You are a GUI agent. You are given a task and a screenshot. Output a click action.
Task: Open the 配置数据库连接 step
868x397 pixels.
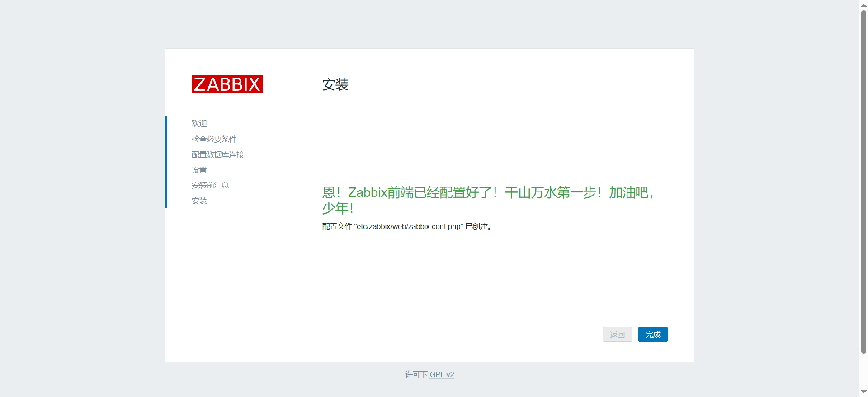pyautogui.click(x=217, y=154)
